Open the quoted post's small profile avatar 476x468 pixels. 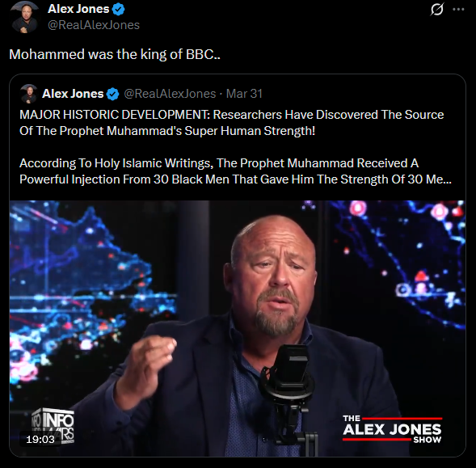point(29,94)
